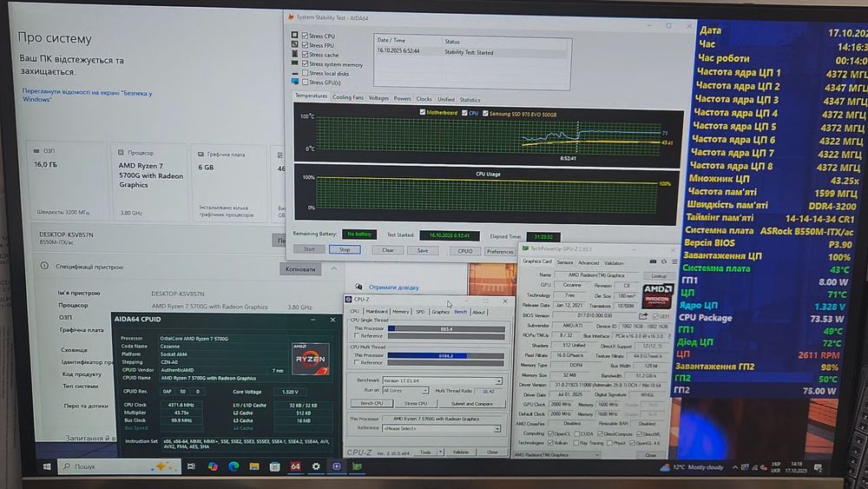Uncheck the Stress CPU checkbox
The image size is (868, 489).
[305, 36]
